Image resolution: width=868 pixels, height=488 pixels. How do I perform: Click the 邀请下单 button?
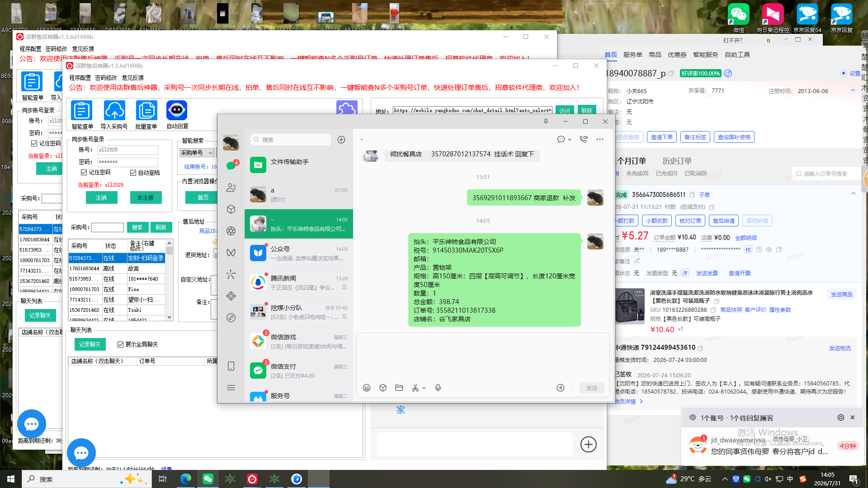point(661,137)
